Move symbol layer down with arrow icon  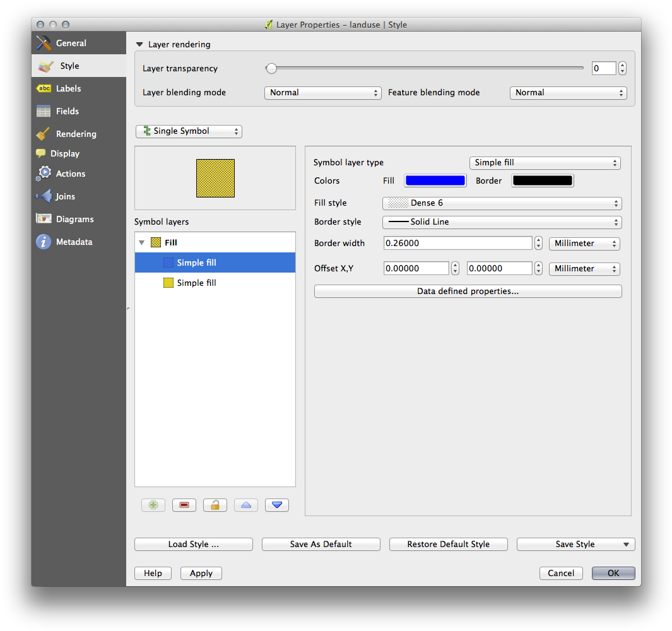[x=277, y=505]
